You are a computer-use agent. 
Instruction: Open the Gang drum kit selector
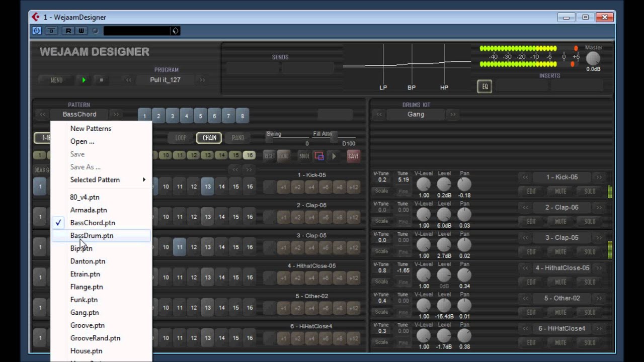tap(416, 115)
